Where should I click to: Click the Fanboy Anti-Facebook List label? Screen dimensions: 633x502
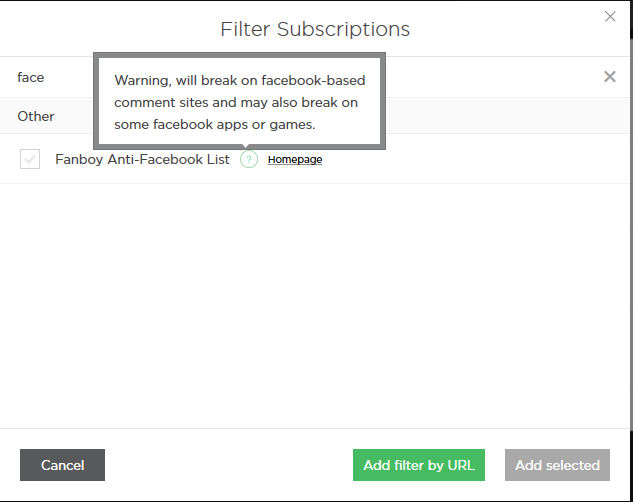142,159
